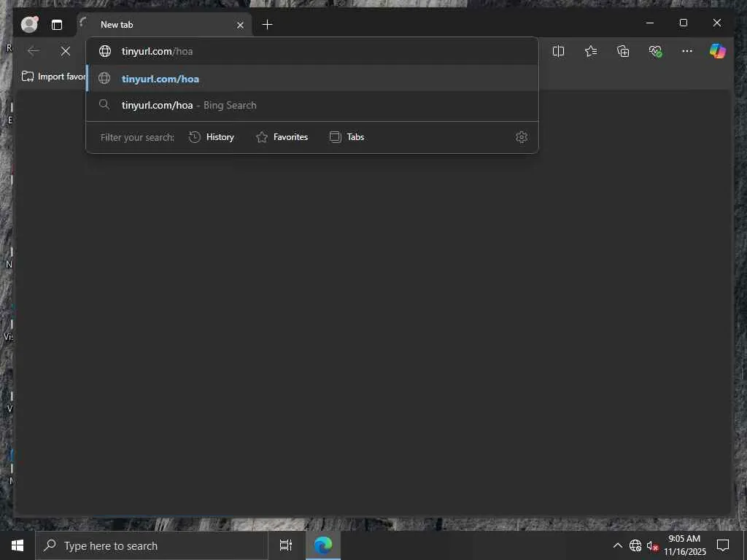Filter search suggestions by Tabs
Image resolution: width=747 pixels, height=560 pixels.
347,137
